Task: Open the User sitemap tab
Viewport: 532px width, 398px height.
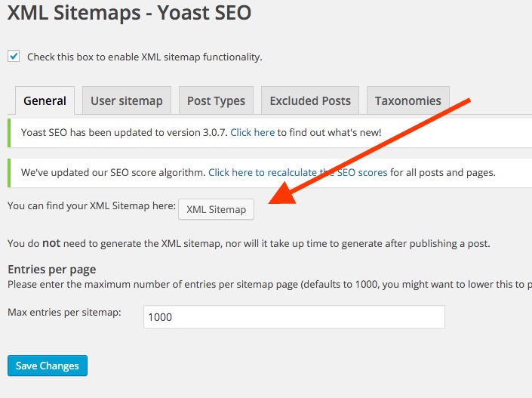Action: [x=126, y=101]
